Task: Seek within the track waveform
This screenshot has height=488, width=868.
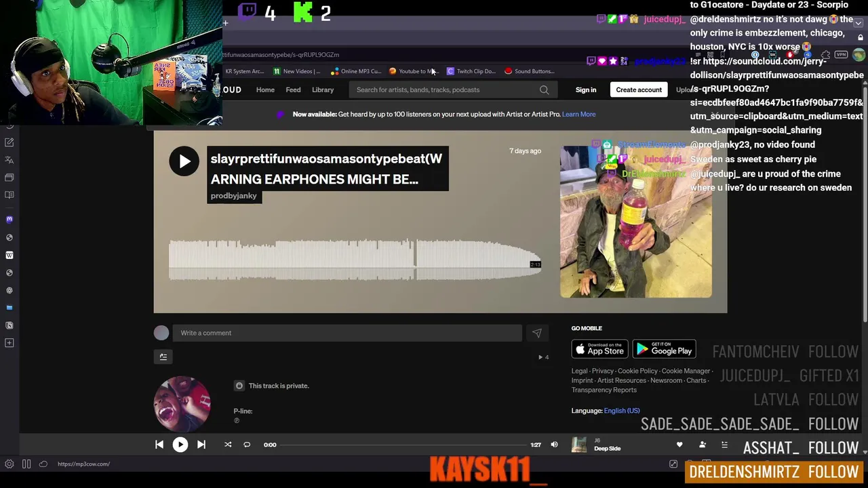Action: pyautogui.click(x=355, y=260)
